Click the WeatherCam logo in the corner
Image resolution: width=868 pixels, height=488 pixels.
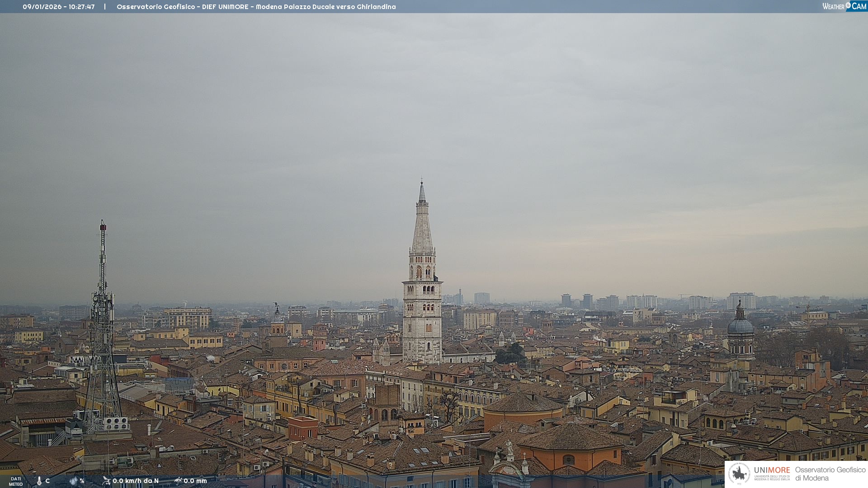(844, 6)
